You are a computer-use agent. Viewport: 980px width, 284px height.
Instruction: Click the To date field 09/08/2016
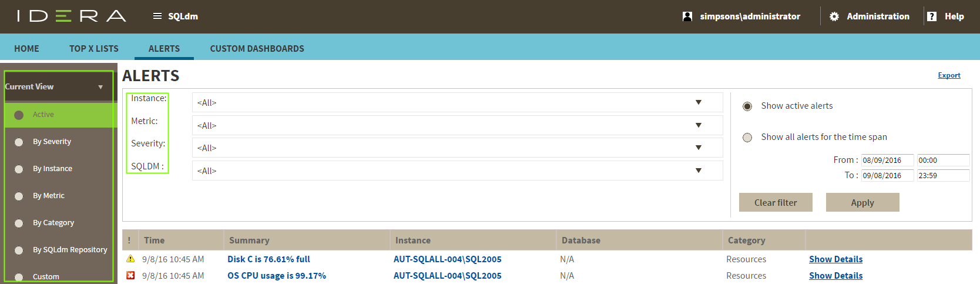(887, 175)
